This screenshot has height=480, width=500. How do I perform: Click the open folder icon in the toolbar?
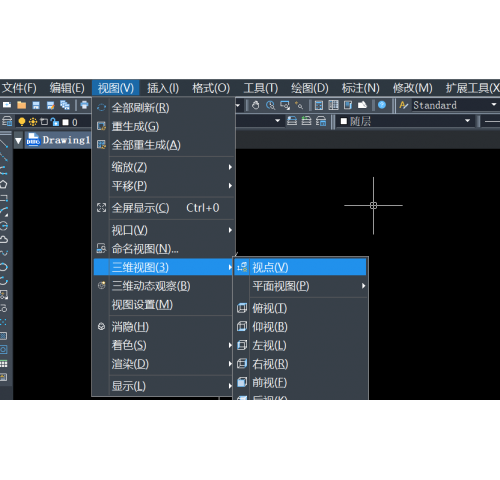coord(22,105)
